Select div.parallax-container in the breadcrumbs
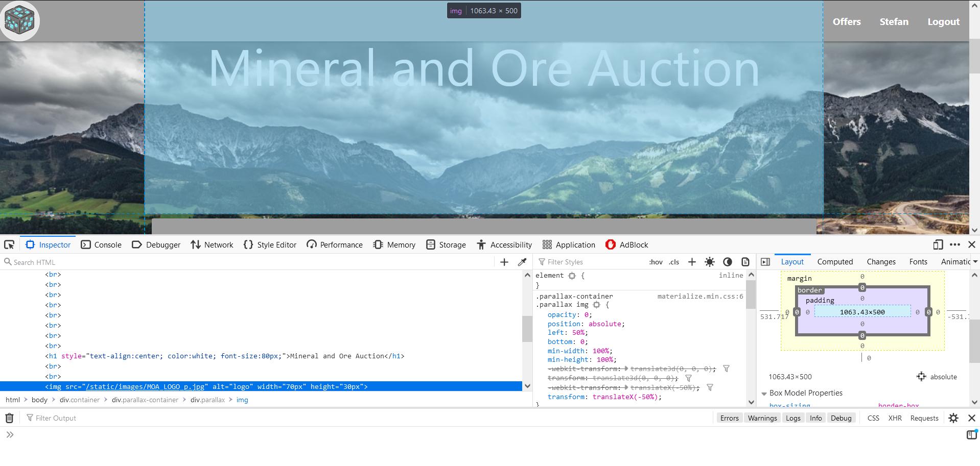The image size is (980, 466). (145, 400)
